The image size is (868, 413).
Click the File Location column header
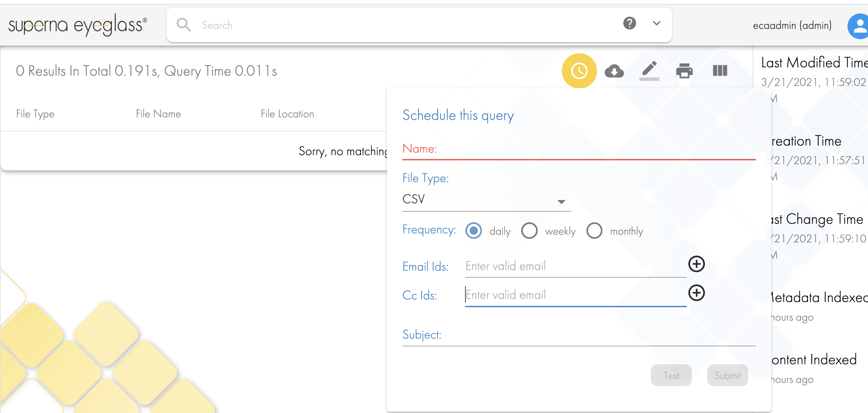[x=287, y=114]
